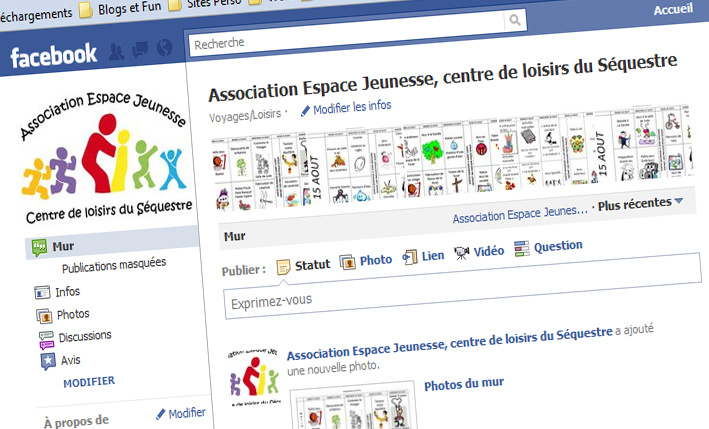Image resolution: width=709 pixels, height=429 pixels.
Task: Open Avis in sidebar
Action: tap(71, 360)
